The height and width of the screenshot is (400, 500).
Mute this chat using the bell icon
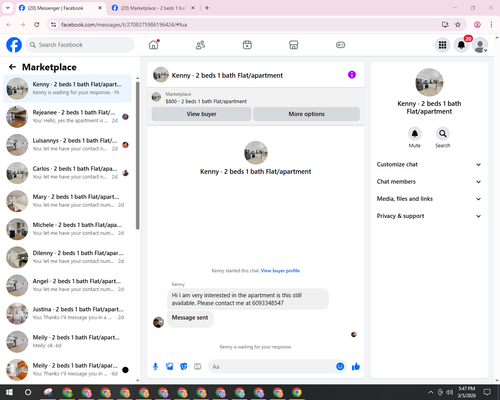415,134
